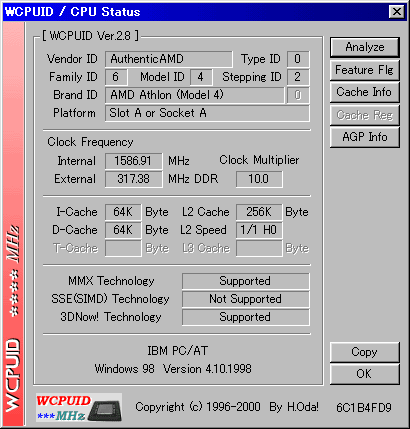Click the WCPUID chip logo image

click(79, 407)
